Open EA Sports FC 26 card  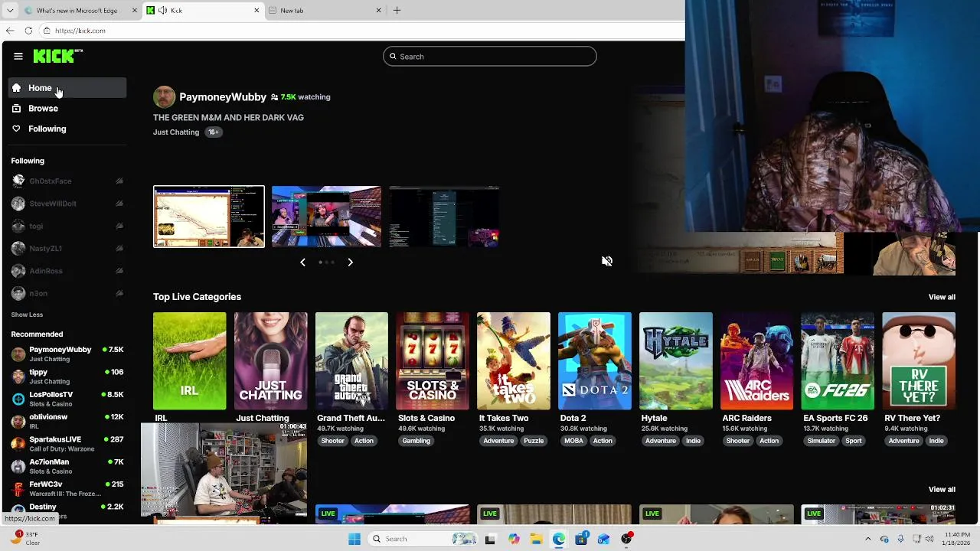tap(838, 361)
